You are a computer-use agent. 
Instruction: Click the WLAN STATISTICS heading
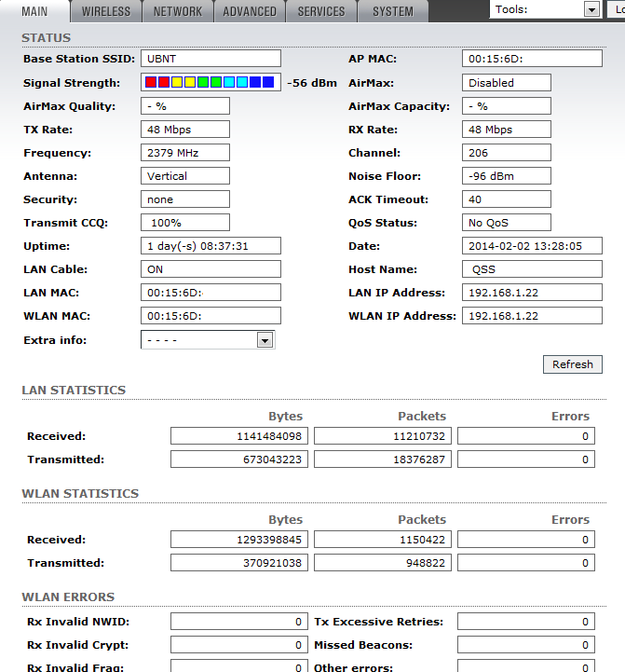tap(80, 493)
